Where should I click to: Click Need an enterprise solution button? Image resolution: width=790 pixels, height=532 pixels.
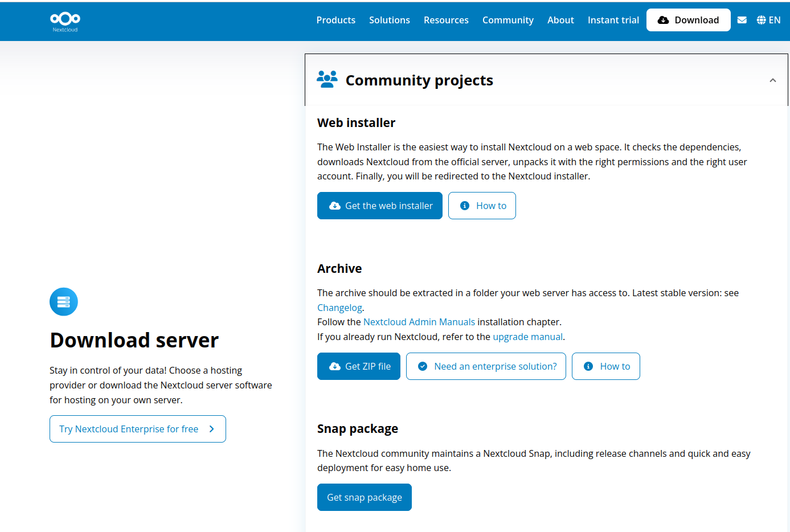(486, 366)
